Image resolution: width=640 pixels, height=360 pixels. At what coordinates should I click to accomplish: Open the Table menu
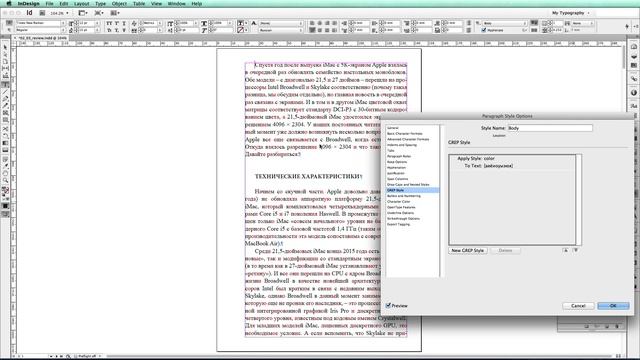tap(139, 4)
